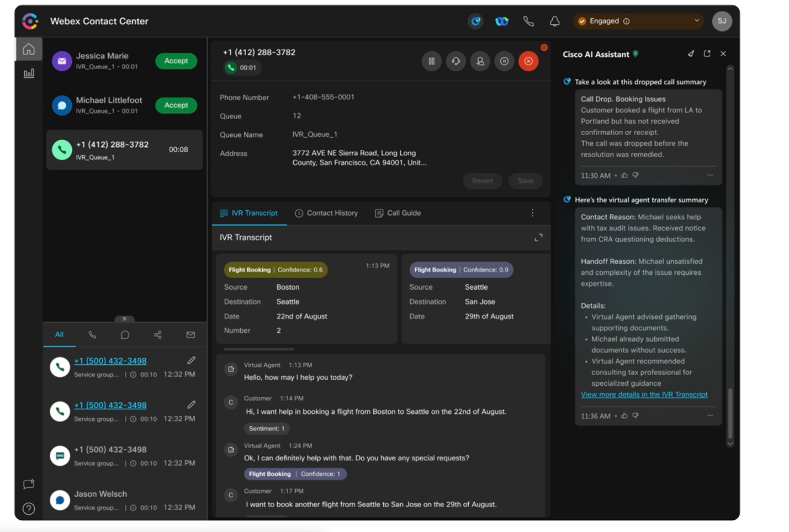Open the Engaged agent status dropdown
This screenshot has height=532, width=789.
pyautogui.click(x=638, y=21)
